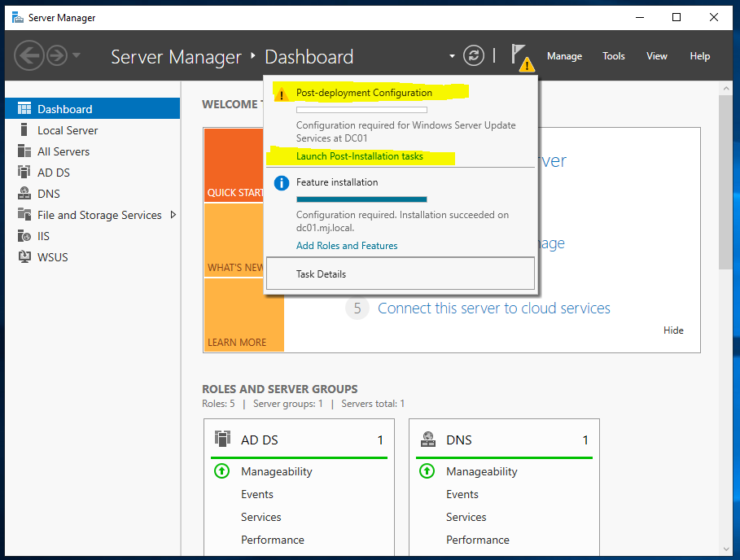Launch Post-Installation tasks link
The width and height of the screenshot is (740, 560).
pos(360,156)
